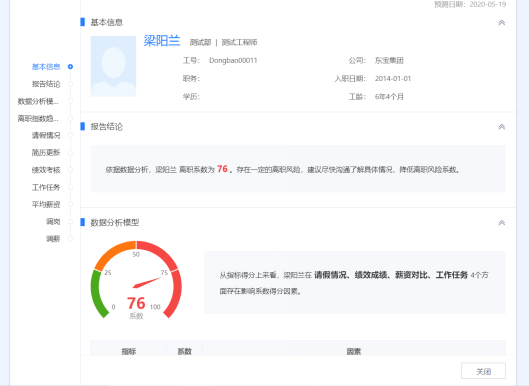
Task: Click employee ID Dongbao00011
Action: pos(233,60)
